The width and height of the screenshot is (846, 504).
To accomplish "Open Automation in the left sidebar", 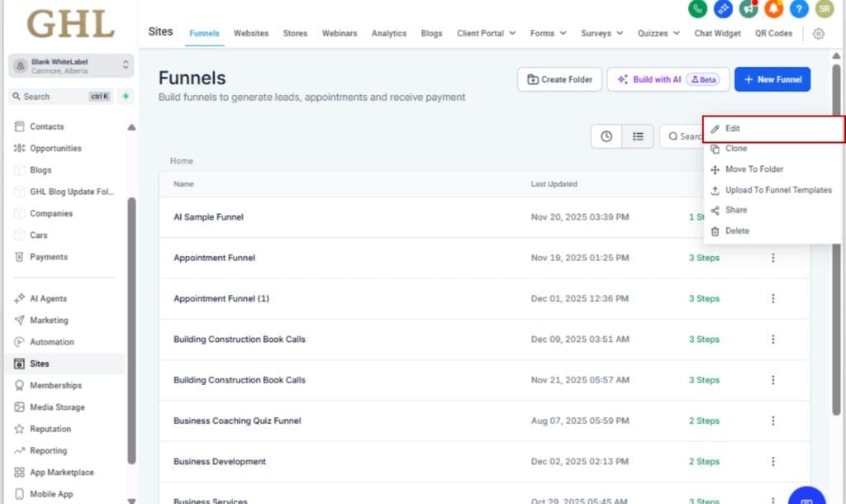I will pyautogui.click(x=51, y=342).
